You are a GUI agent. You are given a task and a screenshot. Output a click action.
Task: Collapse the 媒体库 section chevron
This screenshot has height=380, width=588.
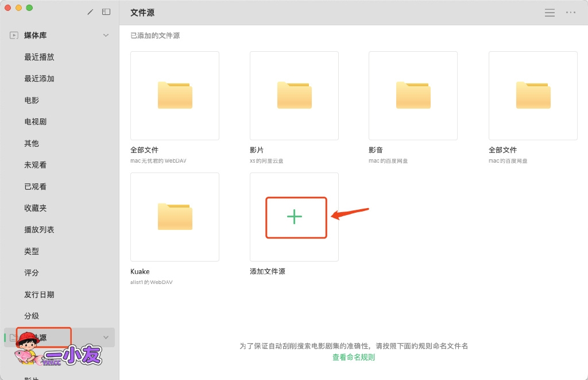[106, 36]
